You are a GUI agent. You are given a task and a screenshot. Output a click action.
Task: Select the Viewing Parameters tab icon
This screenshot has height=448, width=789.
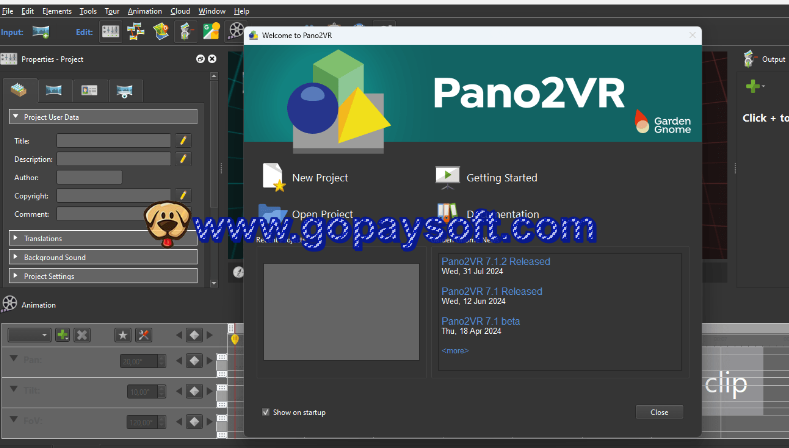click(124, 91)
